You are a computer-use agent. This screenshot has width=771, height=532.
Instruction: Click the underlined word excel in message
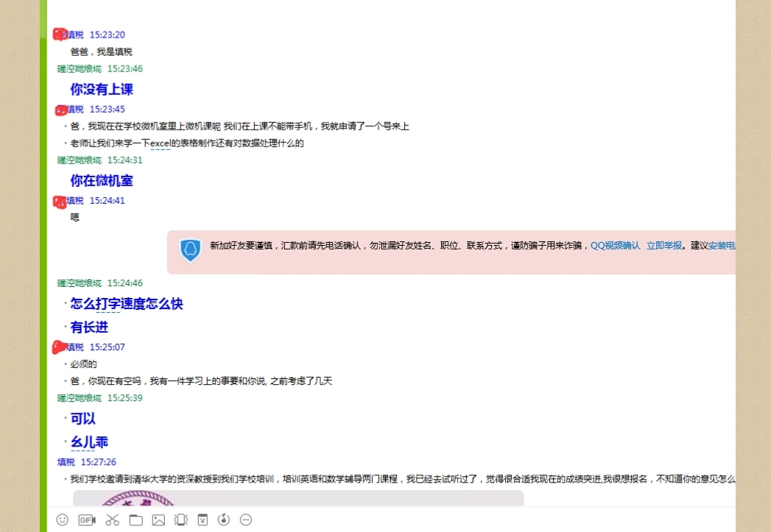160,143
